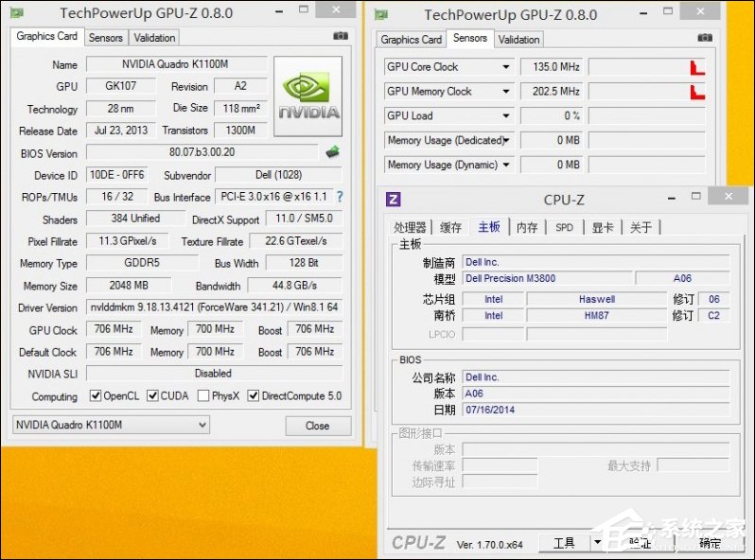Click the Name field NVIDIA Quadro K1100M
The height and width of the screenshot is (560, 755).
(x=176, y=64)
